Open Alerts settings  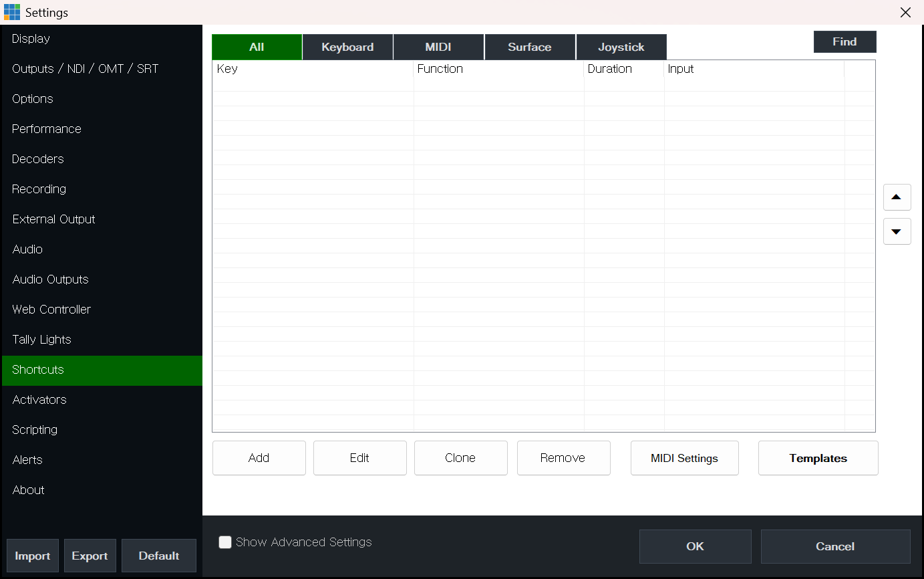click(x=102, y=460)
